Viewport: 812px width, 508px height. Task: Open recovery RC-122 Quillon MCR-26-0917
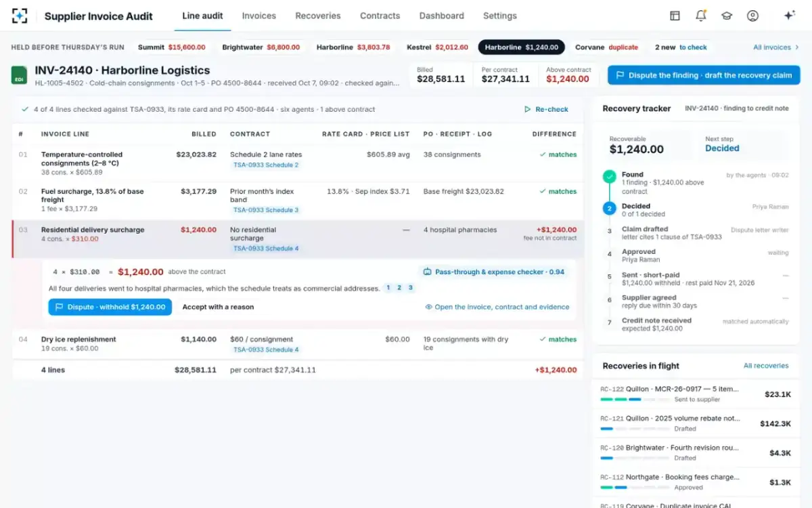(x=696, y=394)
